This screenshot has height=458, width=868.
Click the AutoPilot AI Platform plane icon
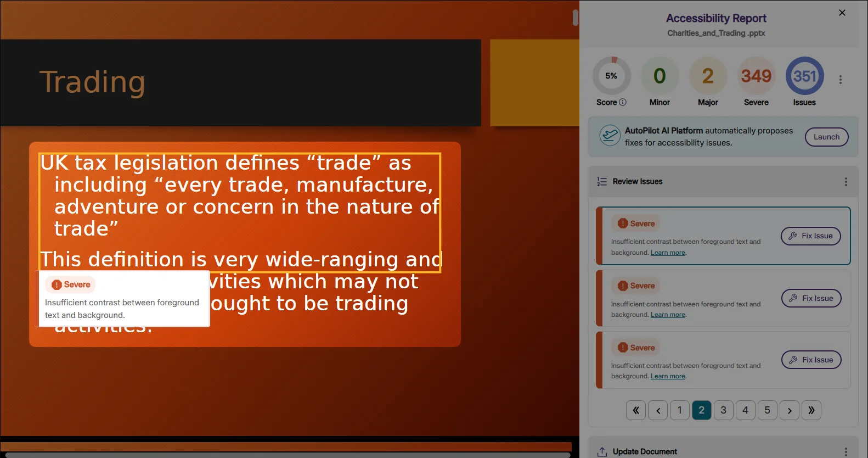pos(610,136)
